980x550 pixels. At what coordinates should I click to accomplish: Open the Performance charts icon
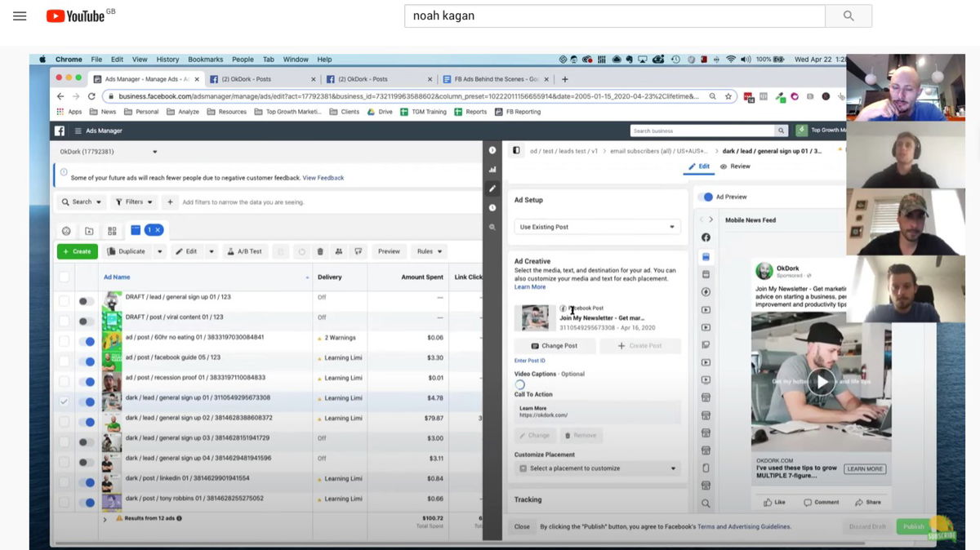pyautogui.click(x=492, y=170)
